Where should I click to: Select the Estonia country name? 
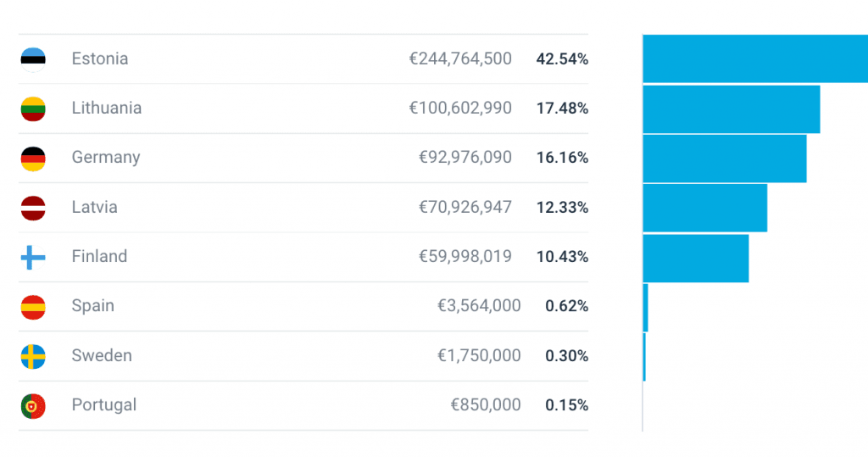click(x=100, y=59)
